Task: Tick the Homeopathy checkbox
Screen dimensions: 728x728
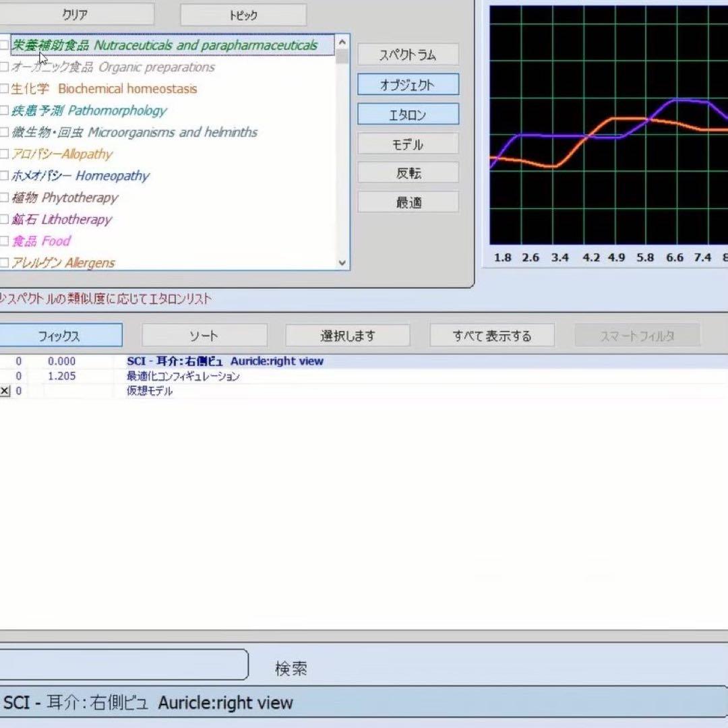Action: coord(5,176)
